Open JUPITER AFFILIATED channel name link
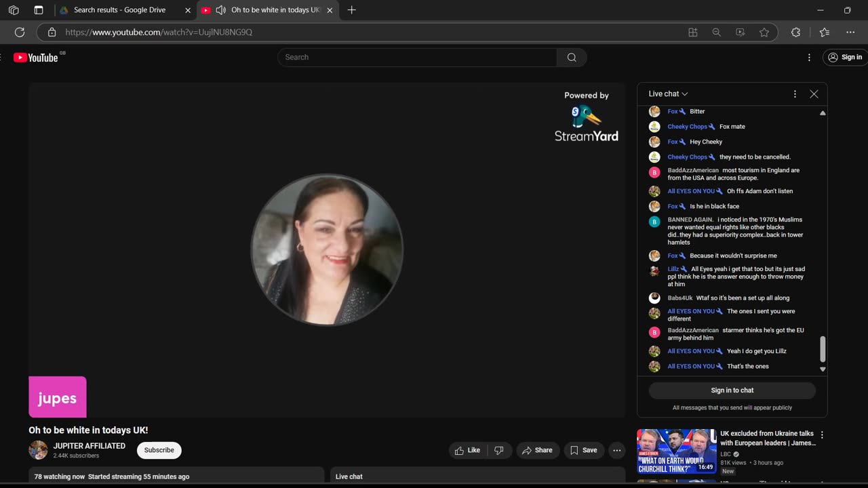 point(90,446)
